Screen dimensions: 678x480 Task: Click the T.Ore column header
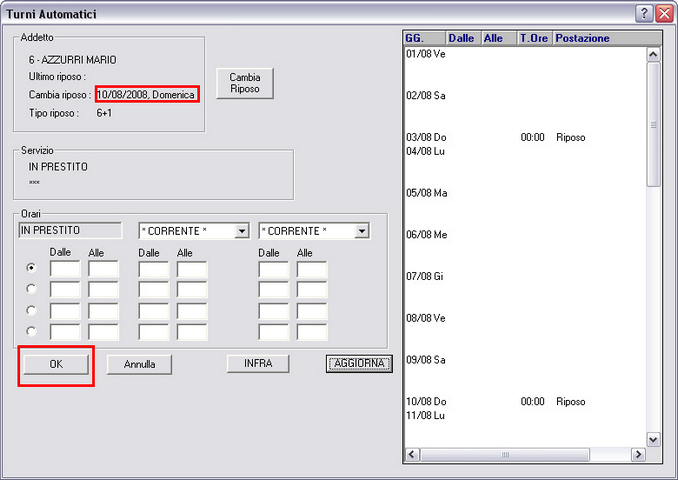536,38
